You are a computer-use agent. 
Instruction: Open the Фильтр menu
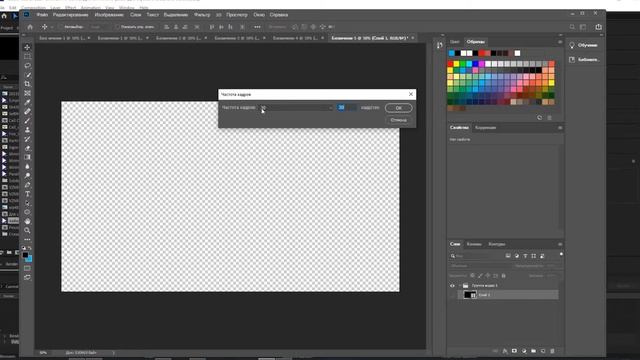[x=202, y=15]
